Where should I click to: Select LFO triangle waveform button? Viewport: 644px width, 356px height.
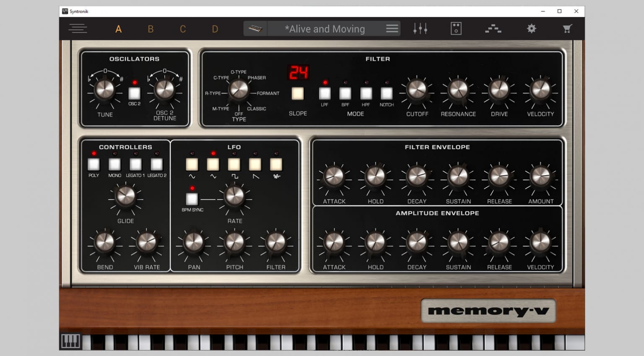tap(213, 164)
